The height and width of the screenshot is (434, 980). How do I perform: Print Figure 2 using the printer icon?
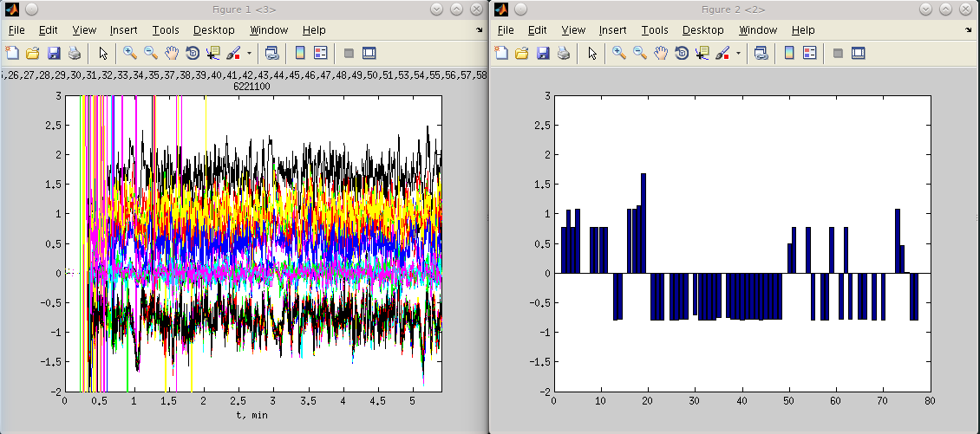point(564,53)
